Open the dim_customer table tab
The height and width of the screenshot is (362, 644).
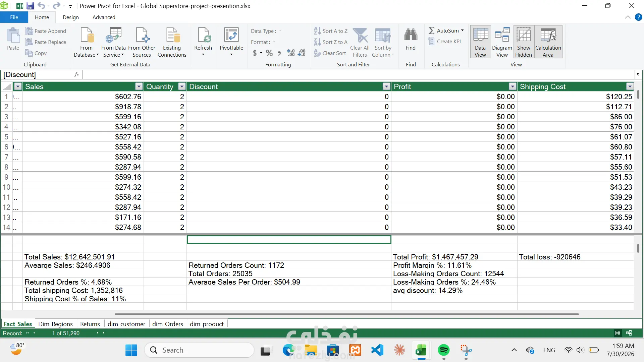coord(126,324)
